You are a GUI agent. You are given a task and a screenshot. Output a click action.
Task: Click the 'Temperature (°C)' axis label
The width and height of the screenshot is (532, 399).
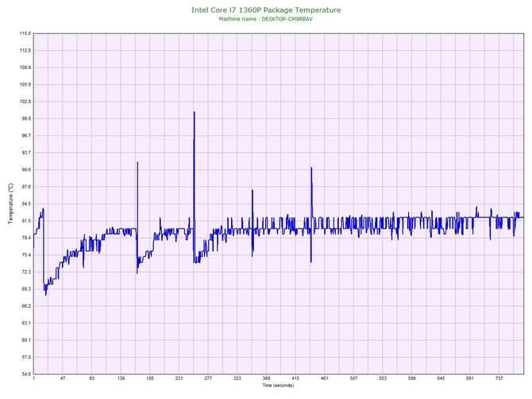[11, 203]
